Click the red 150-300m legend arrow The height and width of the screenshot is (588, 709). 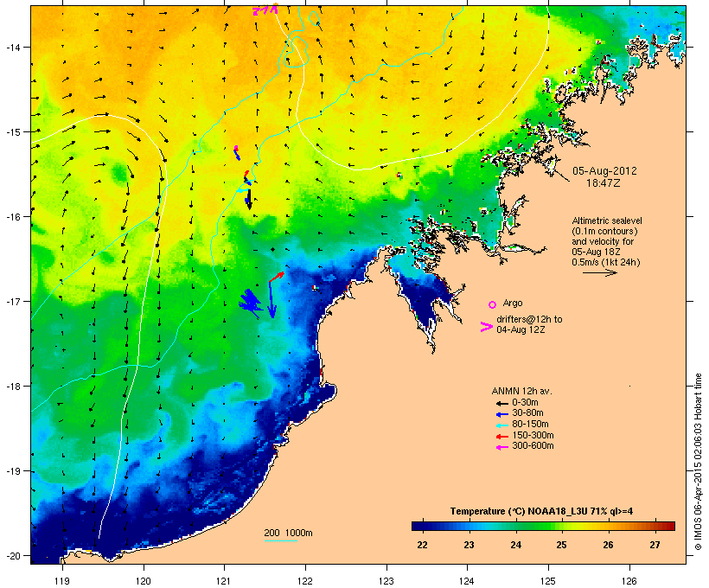point(501,437)
